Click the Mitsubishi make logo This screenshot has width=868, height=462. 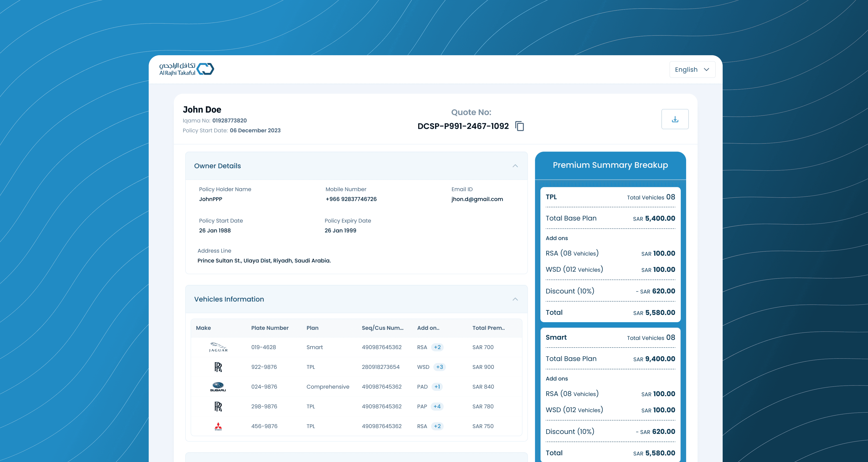(x=218, y=426)
